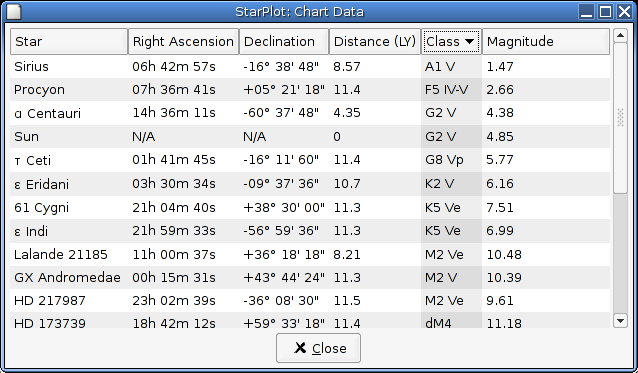Select the Sirius row
The height and width of the screenshot is (373, 638).
(310, 66)
